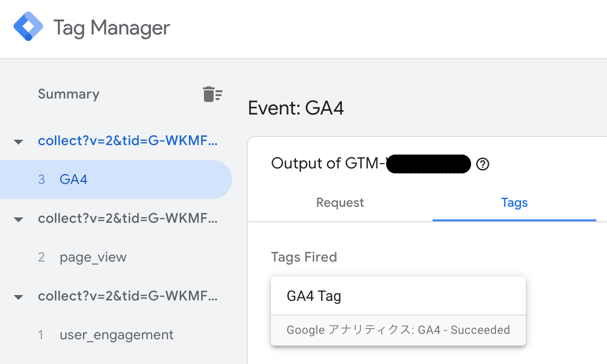Click the Event: GA4 heading

coord(296,108)
